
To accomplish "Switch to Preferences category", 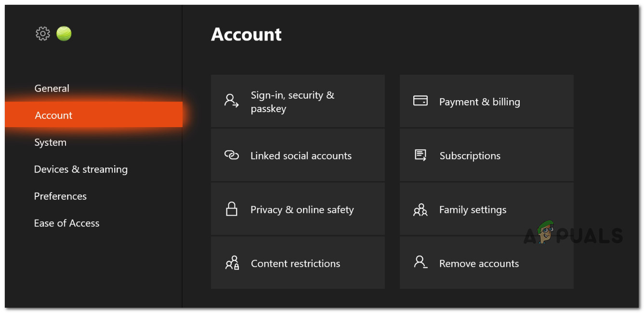I will 60,196.
